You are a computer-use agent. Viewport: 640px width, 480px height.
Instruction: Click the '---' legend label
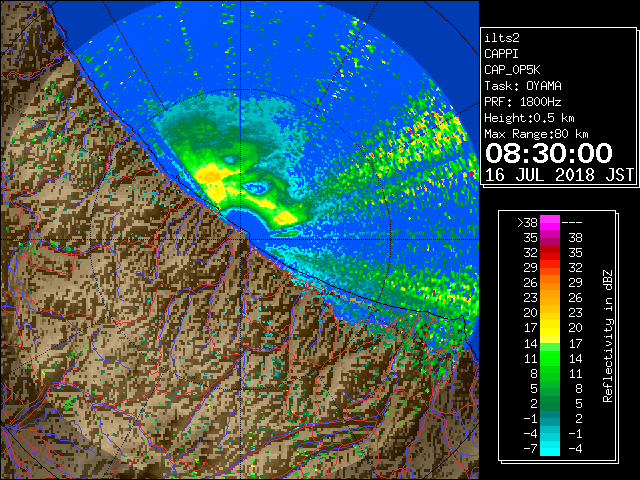[572, 223]
